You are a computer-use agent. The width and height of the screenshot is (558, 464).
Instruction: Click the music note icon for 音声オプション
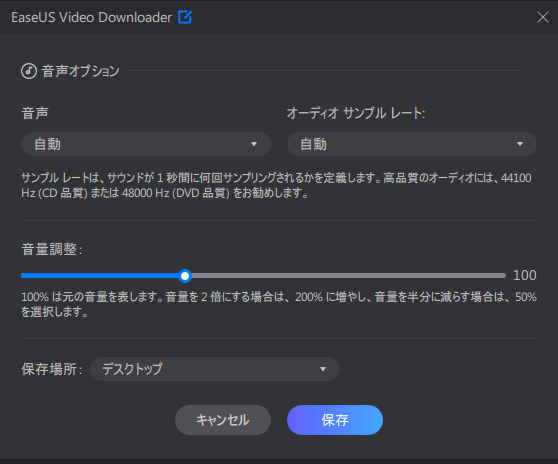pyautogui.click(x=29, y=71)
